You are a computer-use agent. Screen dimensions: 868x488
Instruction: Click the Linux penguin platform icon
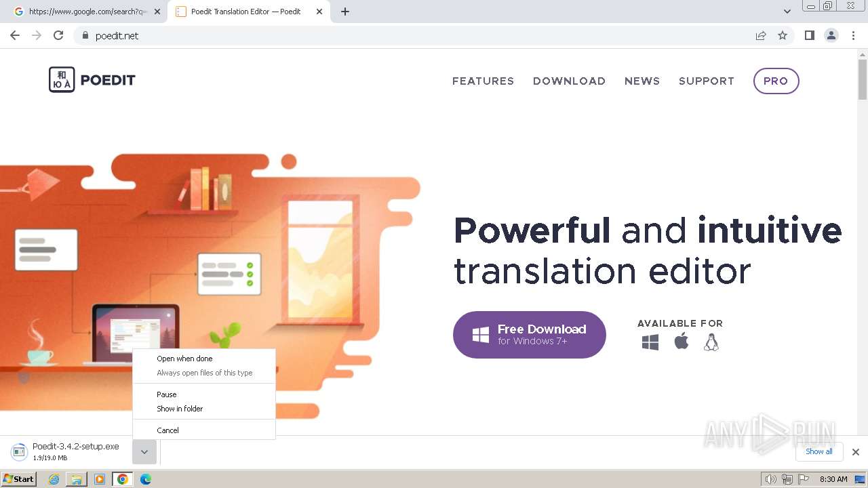coord(711,342)
